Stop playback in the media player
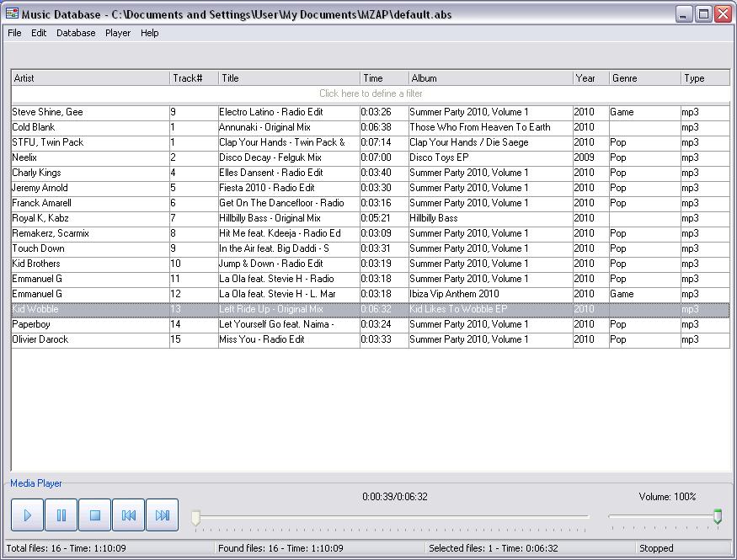 click(x=94, y=515)
